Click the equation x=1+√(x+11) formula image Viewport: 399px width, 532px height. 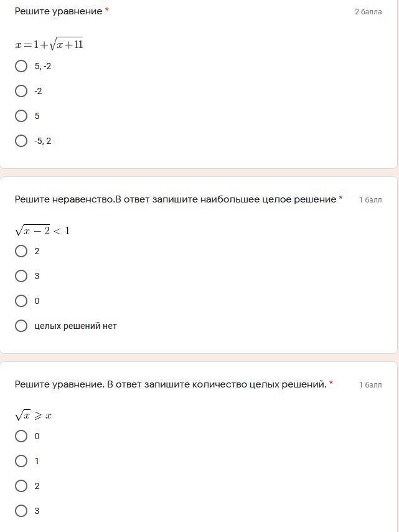[49, 44]
